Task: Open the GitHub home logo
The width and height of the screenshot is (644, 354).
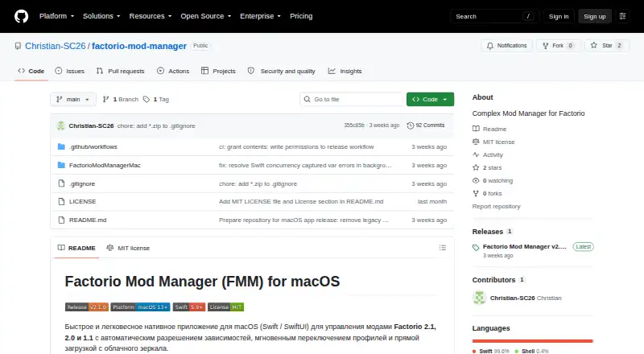Action: pos(22,16)
